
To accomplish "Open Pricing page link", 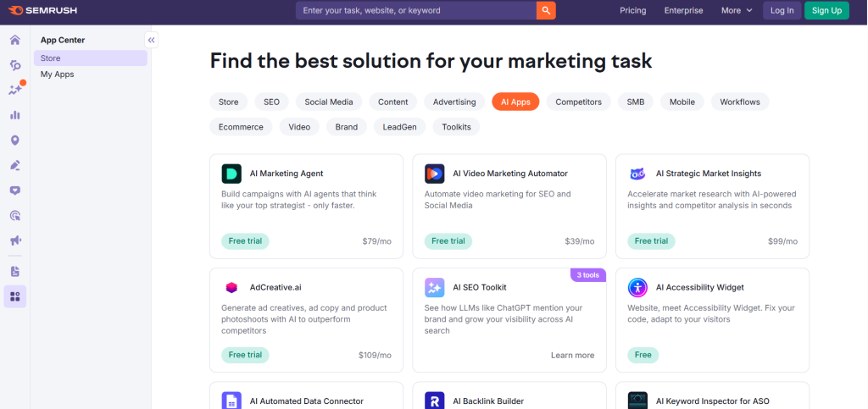I will tap(632, 10).
